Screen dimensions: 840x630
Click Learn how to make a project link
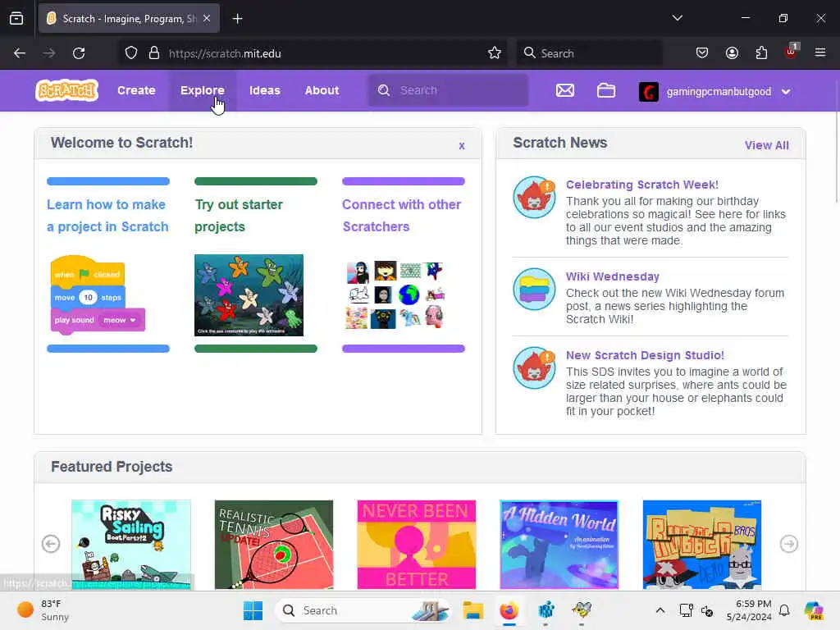click(107, 216)
